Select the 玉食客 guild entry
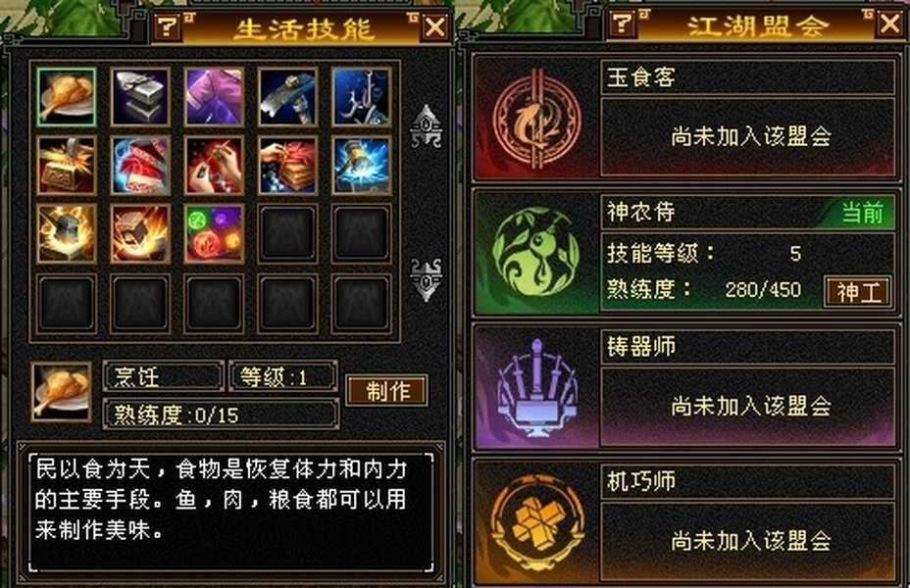The width and height of the screenshot is (910, 588). 686,119
